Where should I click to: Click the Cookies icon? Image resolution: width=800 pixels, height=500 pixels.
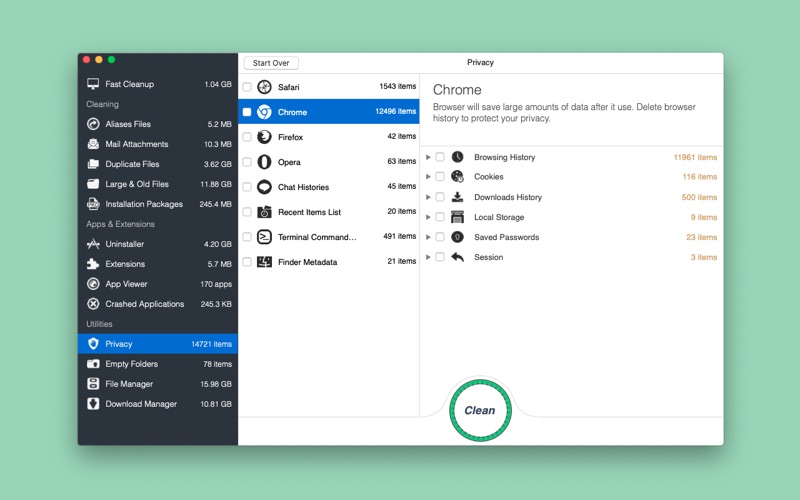point(458,177)
